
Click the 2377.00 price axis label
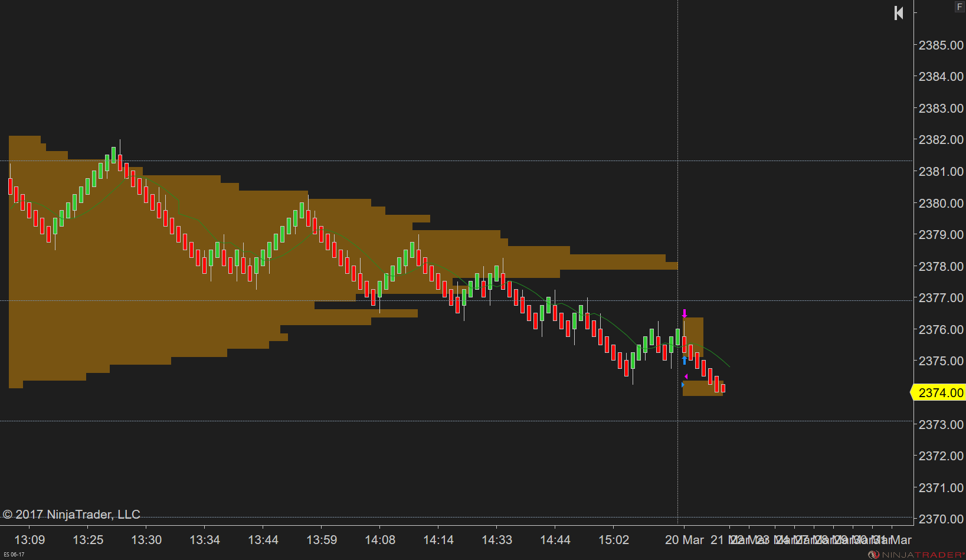[941, 297]
